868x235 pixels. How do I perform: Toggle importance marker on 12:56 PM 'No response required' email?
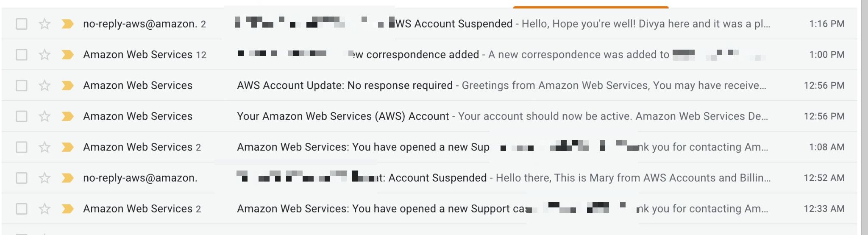click(x=67, y=86)
